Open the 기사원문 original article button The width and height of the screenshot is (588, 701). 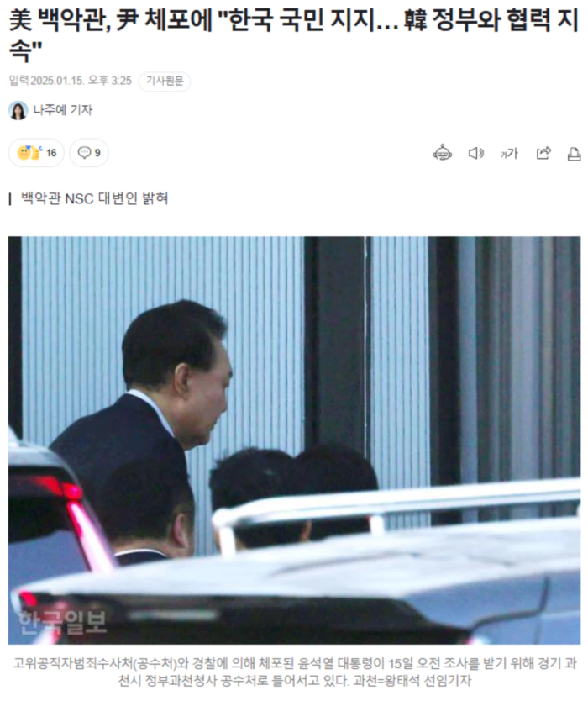coord(165,82)
